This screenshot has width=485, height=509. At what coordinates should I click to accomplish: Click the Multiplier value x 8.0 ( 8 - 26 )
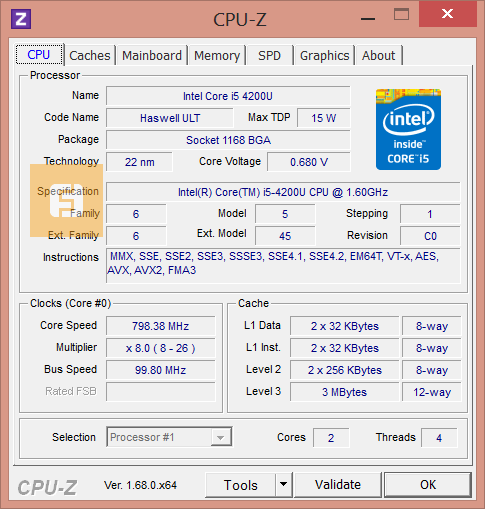point(161,348)
